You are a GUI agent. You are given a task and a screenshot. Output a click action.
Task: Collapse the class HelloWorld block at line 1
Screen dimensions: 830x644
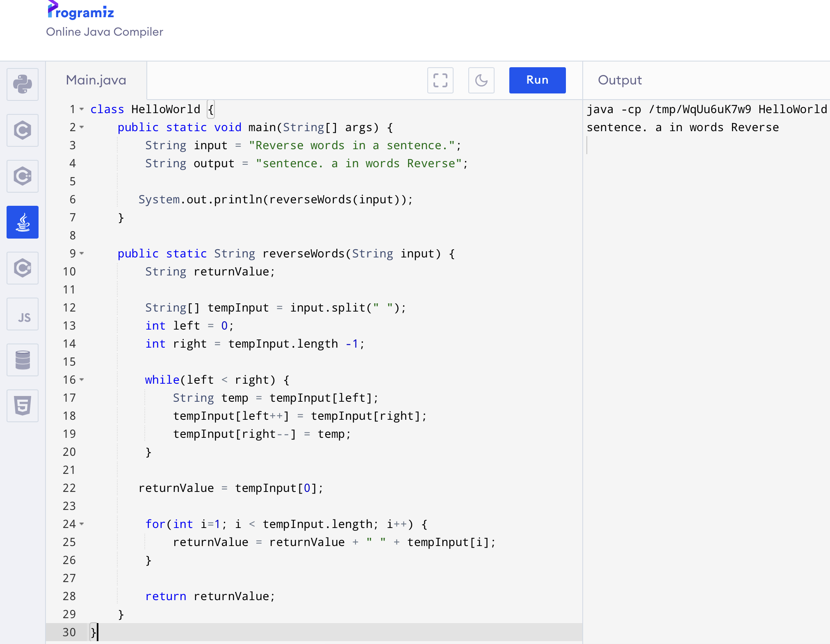(x=82, y=109)
